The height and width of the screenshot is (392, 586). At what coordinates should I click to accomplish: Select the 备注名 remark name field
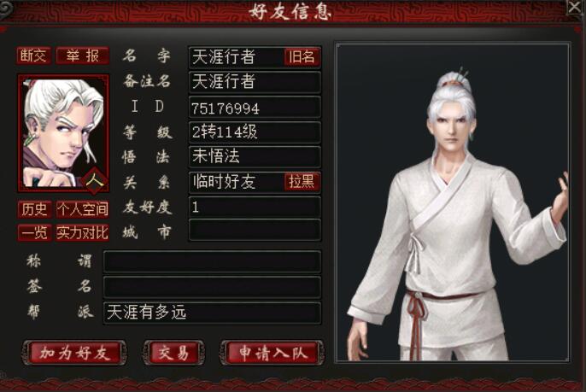[x=255, y=82]
